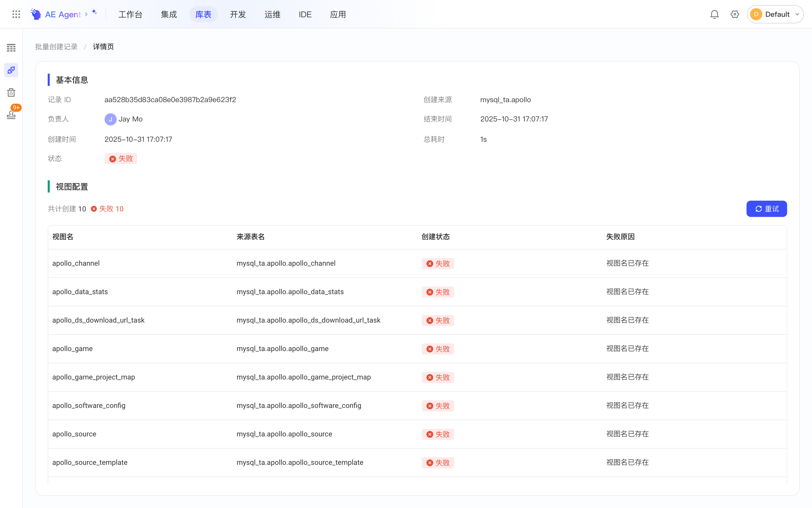Open the recycle bin sidebar icon
Image resolution: width=812 pixels, height=508 pixels.
(11, 92)
